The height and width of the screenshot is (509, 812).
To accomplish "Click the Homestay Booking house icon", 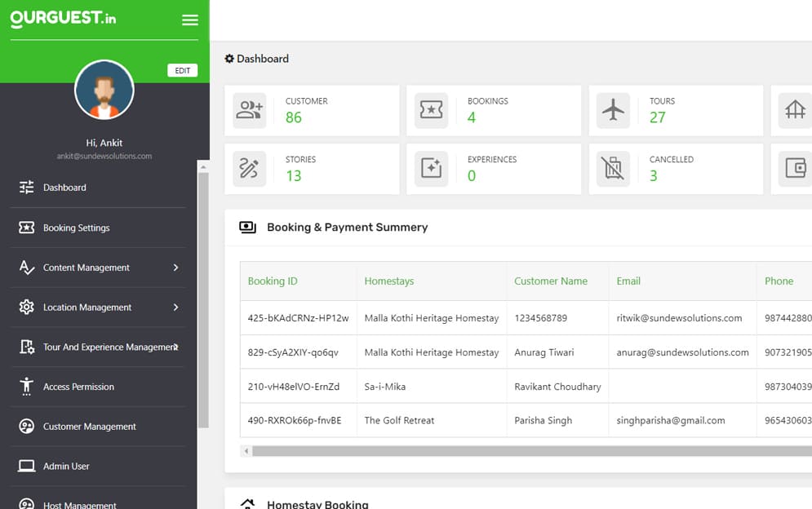I will point(247,503).
